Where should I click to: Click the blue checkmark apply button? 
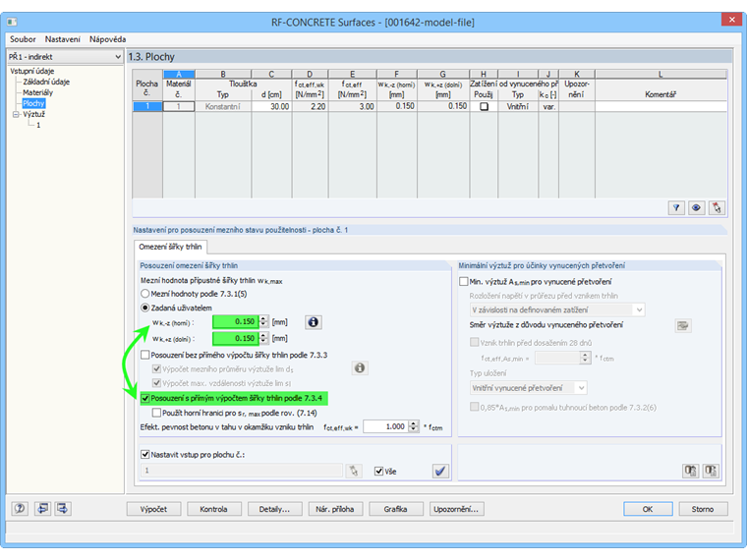point(440,471)
